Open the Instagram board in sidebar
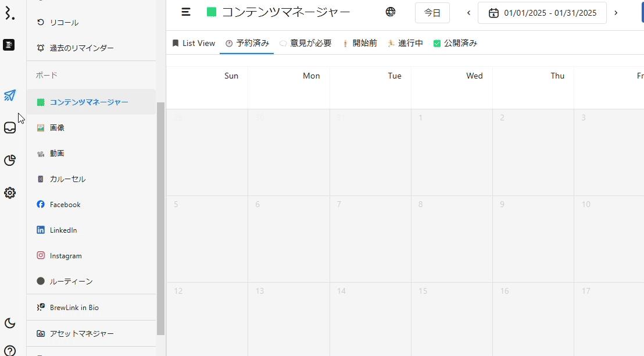644x356 pixels. [65, 256]
